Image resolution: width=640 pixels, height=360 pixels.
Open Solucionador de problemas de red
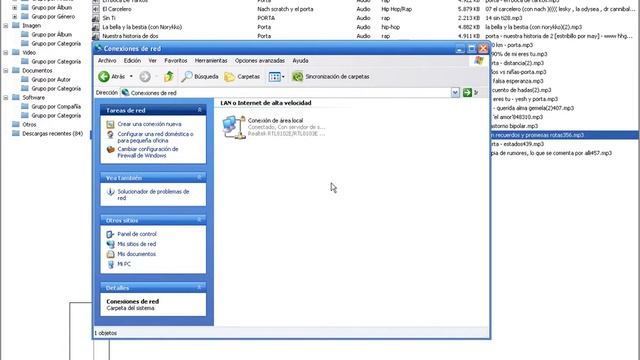153,195
